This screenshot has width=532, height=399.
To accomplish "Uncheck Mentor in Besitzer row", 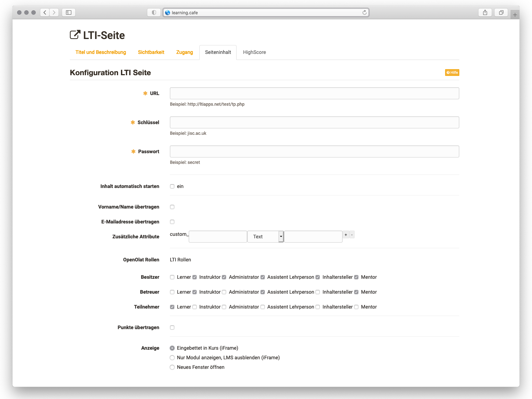I will click(x=356, y=277).
